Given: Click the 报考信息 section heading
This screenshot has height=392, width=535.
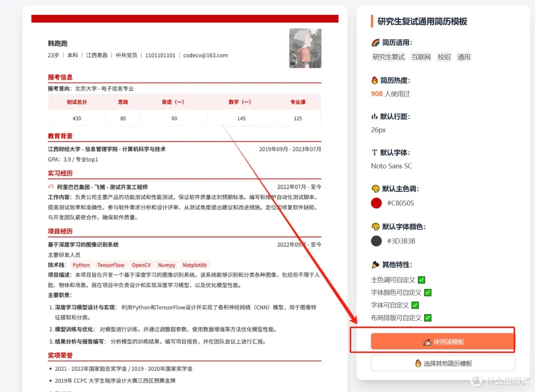Looking at the screenshot, I should click(x=60, y=77).
